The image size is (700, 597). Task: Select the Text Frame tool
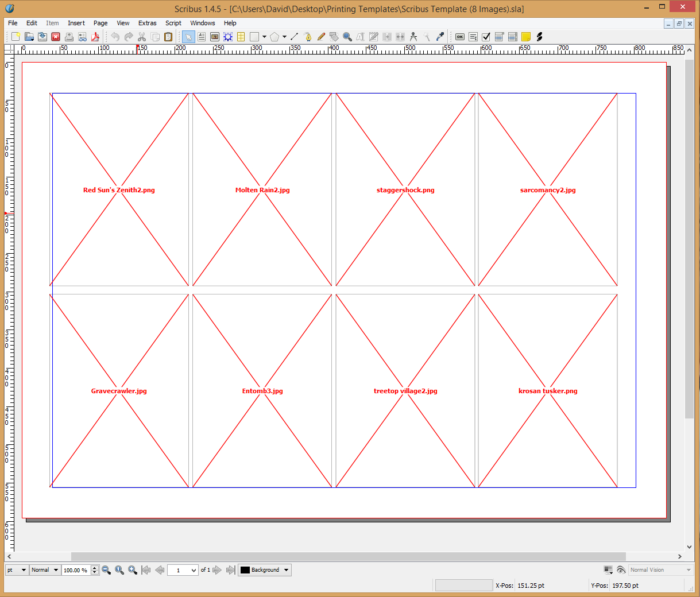click(202, 37)
